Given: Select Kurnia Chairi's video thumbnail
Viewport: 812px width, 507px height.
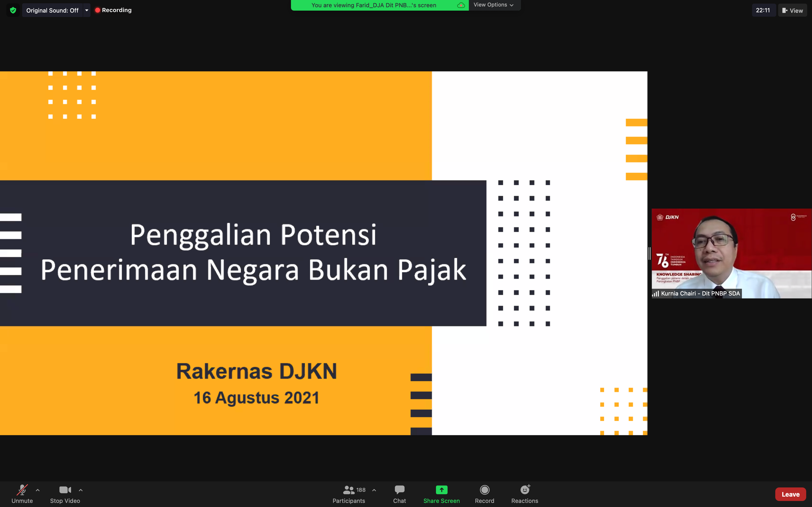Looking at the screenshot, I should pyautogui.click(x=732, y=253).
